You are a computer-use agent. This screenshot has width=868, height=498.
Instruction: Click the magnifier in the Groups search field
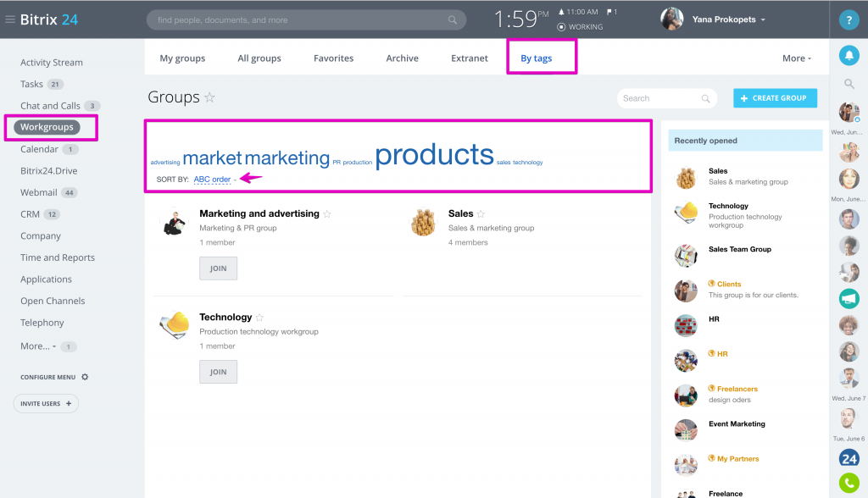tap(705, 98)
